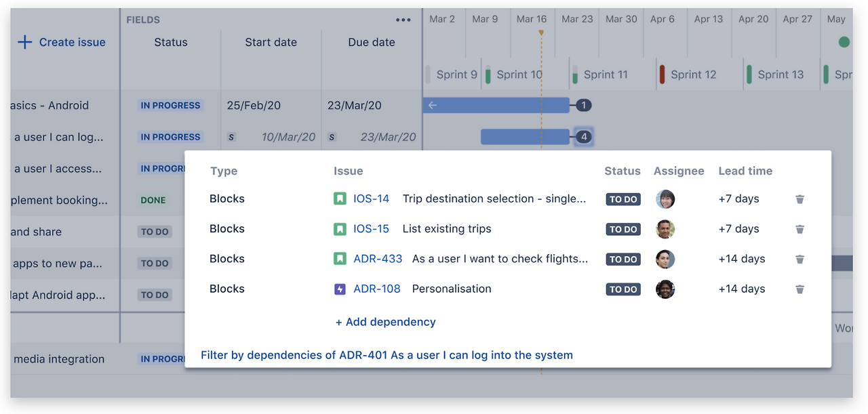Click the green release marker under May
The width and height of the screenshot is (868, 414).
click(844, 42)
